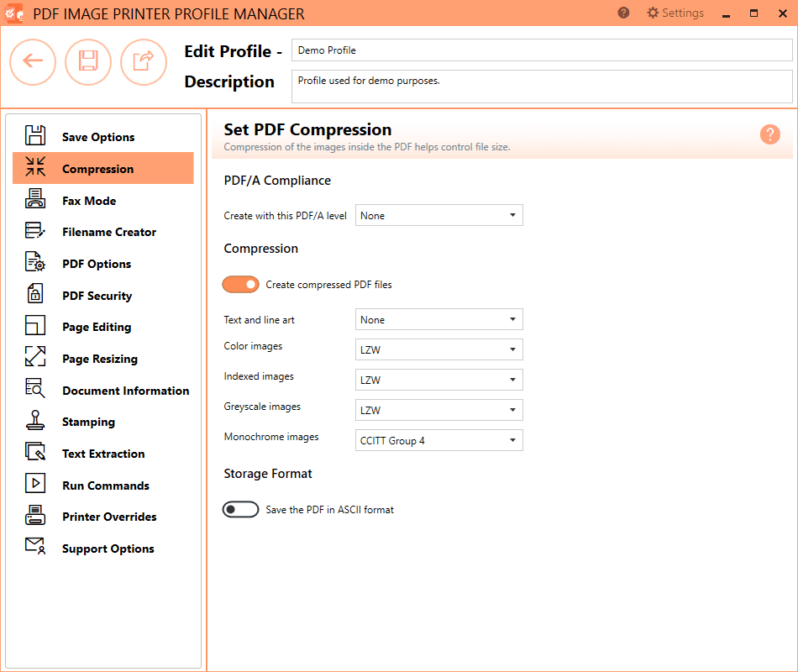Click the app logo in title bar
798x672 pixels.
[14, 13]
